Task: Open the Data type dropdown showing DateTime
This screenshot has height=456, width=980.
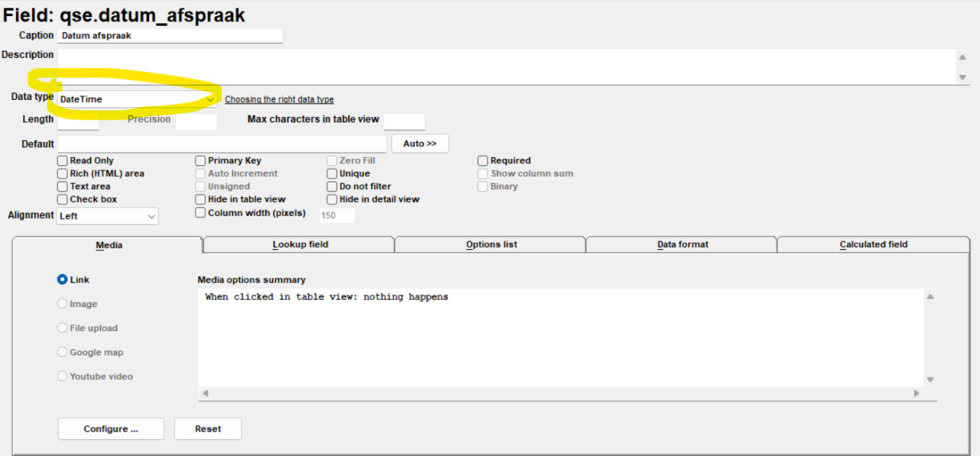Action: pyautogui.click(x=137, y=99)
